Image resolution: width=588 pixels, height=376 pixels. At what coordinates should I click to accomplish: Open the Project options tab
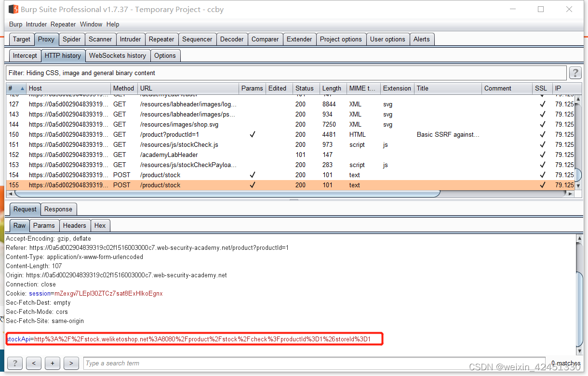(x=341, y=39)
